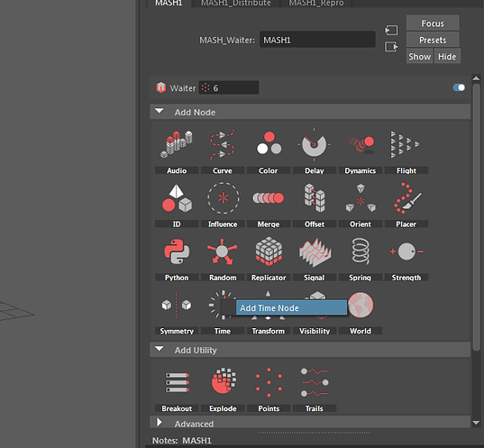
Task: Click the Hide button
Action: pos(447,56)
